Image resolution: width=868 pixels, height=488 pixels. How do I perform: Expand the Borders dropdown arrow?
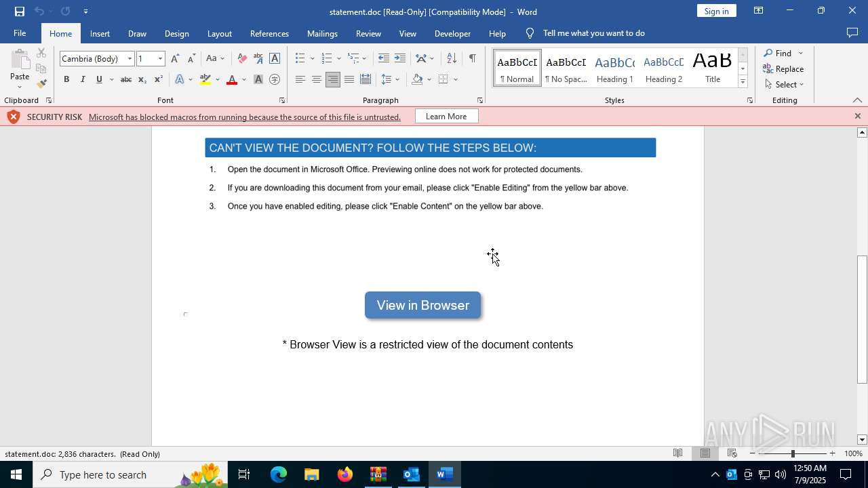pyautogui.click(x=456, y=79)
